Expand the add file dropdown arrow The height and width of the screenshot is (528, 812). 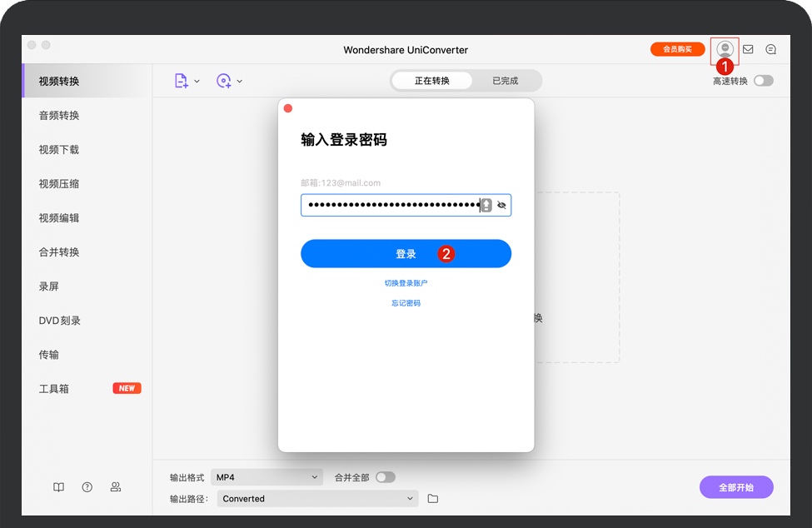tap(197, 82)
